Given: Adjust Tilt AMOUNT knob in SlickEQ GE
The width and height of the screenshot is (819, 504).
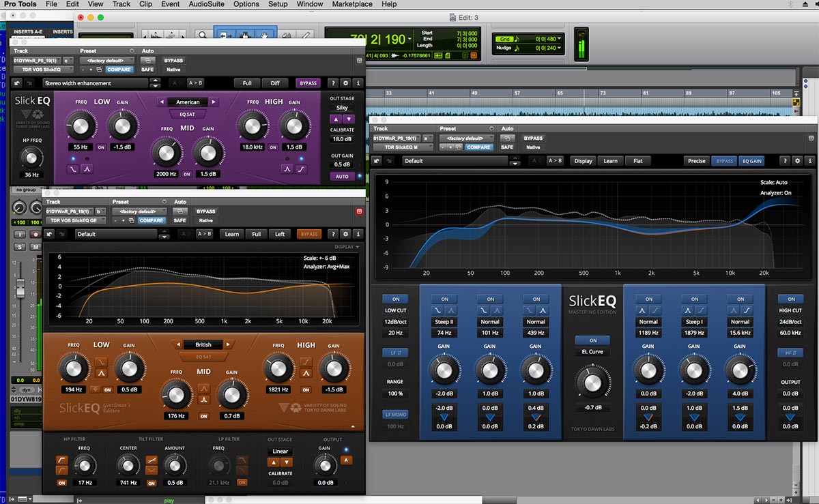Looking at the screenshot, I should [175, 466].
